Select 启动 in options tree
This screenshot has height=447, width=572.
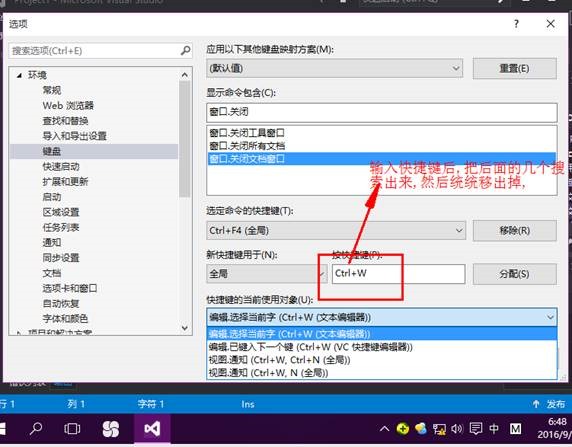pos(52,197)
